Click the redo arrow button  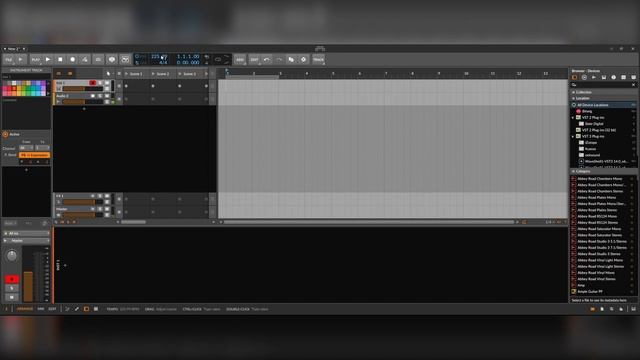click(279, 60)
